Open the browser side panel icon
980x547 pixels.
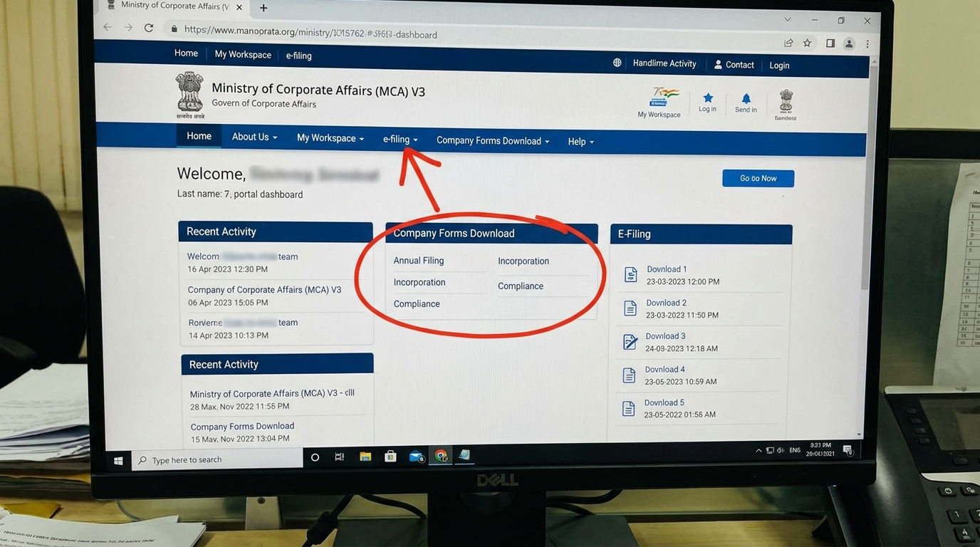tap(830, 43)
